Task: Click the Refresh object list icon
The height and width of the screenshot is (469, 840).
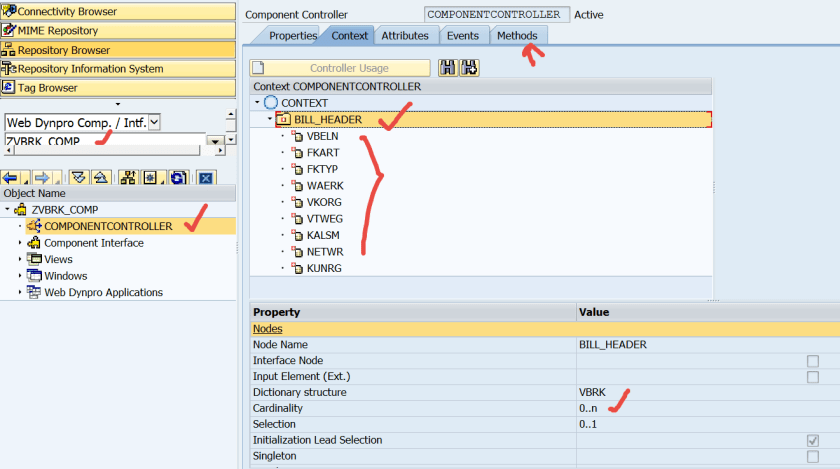Action: [177, 178]
